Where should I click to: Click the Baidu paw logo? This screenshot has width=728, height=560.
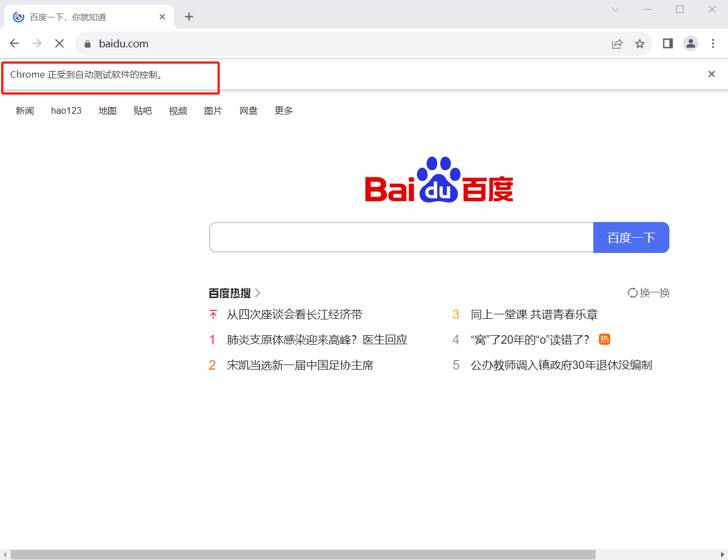pos(439,179)
